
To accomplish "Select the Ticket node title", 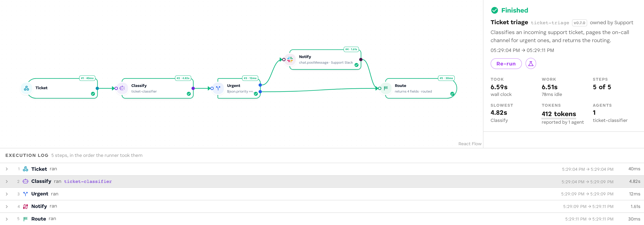I will 42,88.
